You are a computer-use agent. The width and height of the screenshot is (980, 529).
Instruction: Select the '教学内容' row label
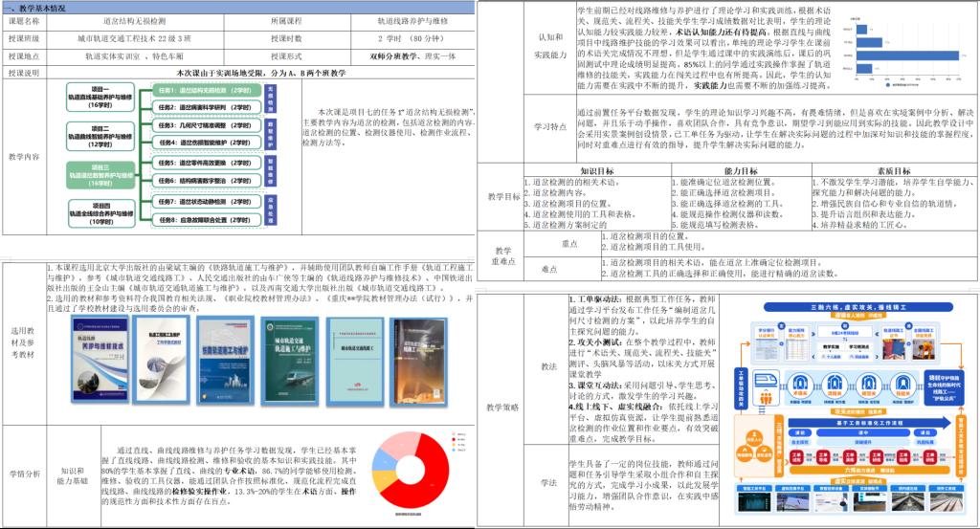tap(24, 157)
